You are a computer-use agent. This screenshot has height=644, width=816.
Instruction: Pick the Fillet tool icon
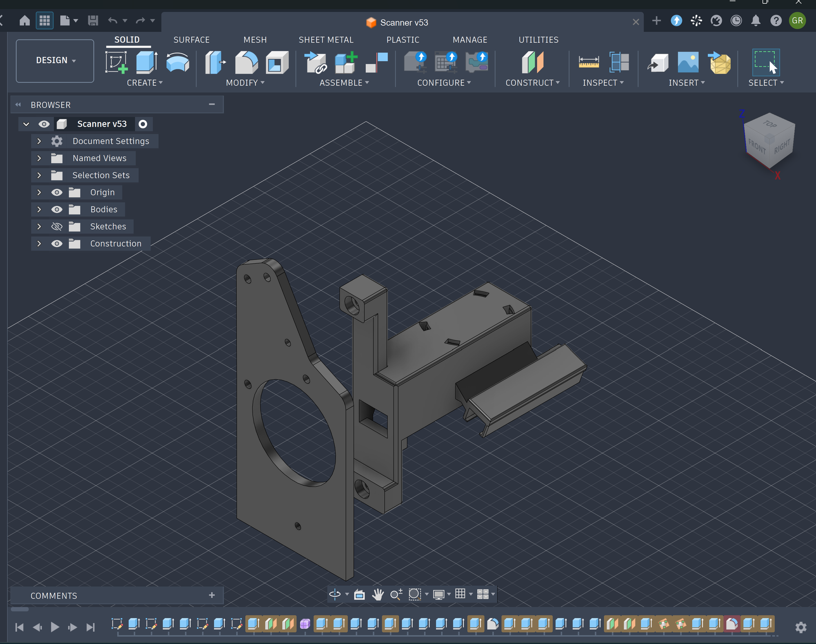tap(247, 62)
